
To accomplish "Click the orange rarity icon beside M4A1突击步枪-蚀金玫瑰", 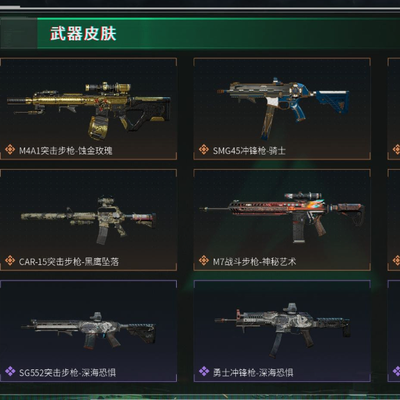I will click(10, 149).
